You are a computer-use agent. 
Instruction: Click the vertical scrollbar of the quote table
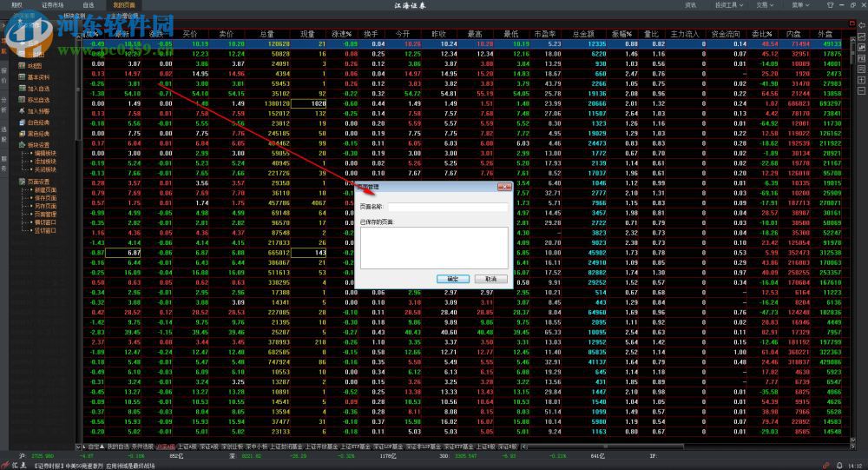tap(852, 238)
